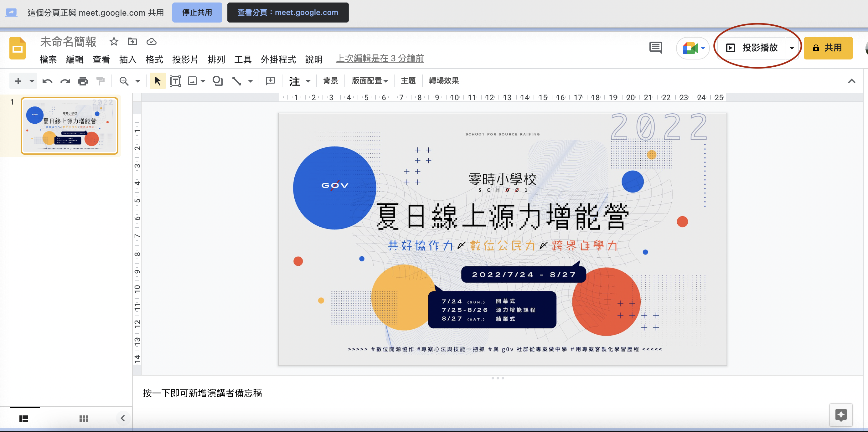Select the line tool
The image size is (868, 432).
tap(236, 81)
